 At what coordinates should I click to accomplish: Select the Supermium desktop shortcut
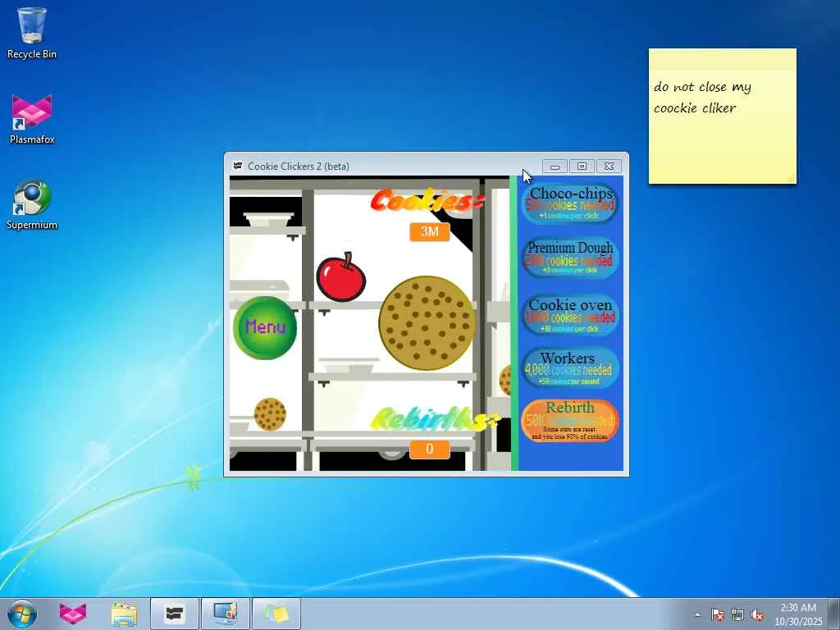32,204
